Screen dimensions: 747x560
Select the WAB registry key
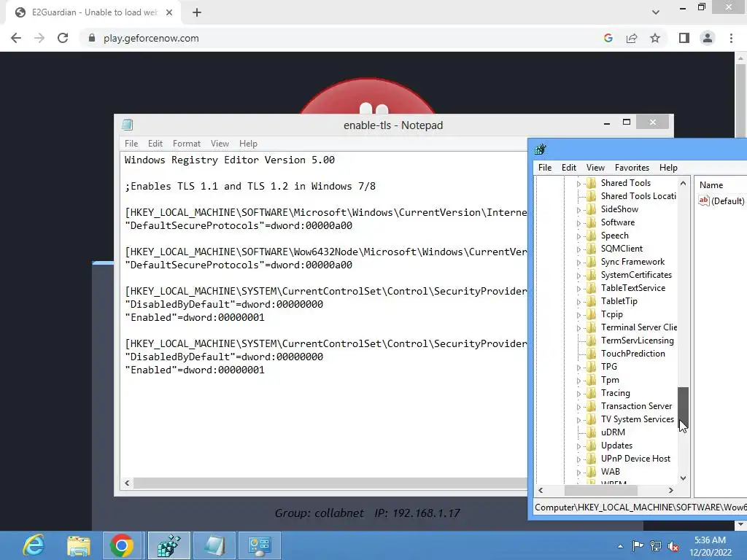[x=611, y=472]
